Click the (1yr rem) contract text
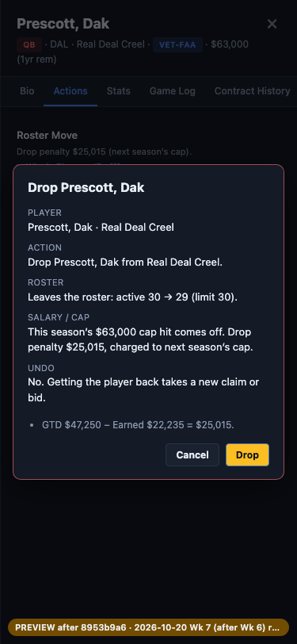297x644 pixels. point(36,59)
